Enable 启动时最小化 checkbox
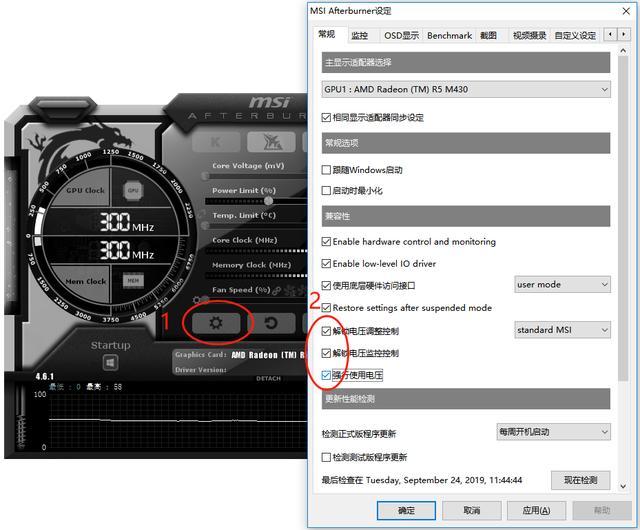 pyautogui.click(x=326, y=191)
